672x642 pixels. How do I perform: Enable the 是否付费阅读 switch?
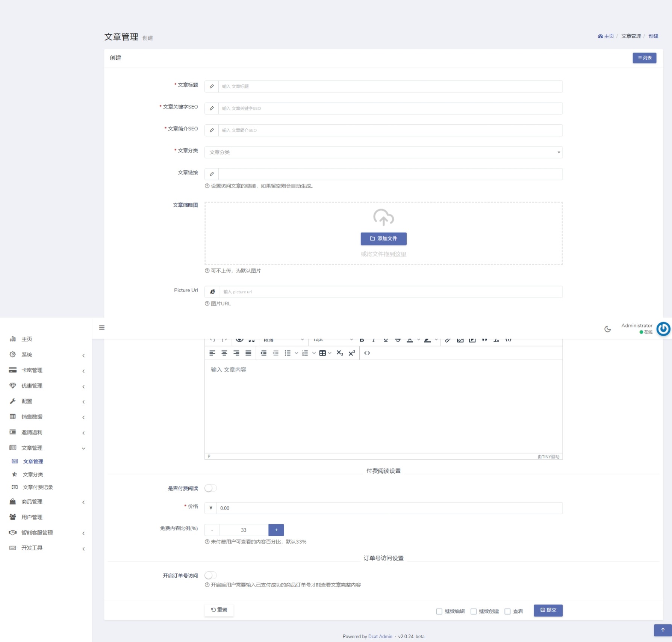click(x=210, y=488)
